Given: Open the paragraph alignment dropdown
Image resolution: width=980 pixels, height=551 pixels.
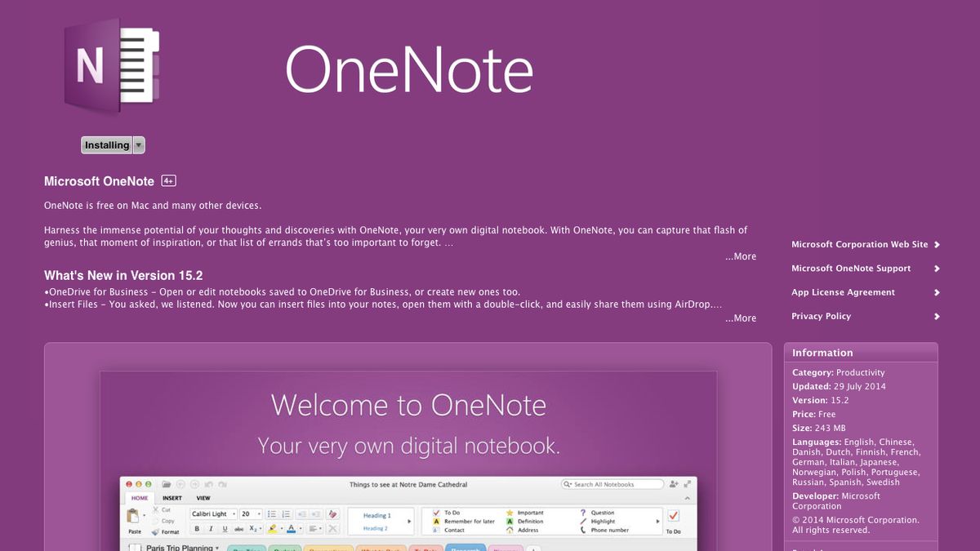Looking at the screenshot, I should point(314,529).
